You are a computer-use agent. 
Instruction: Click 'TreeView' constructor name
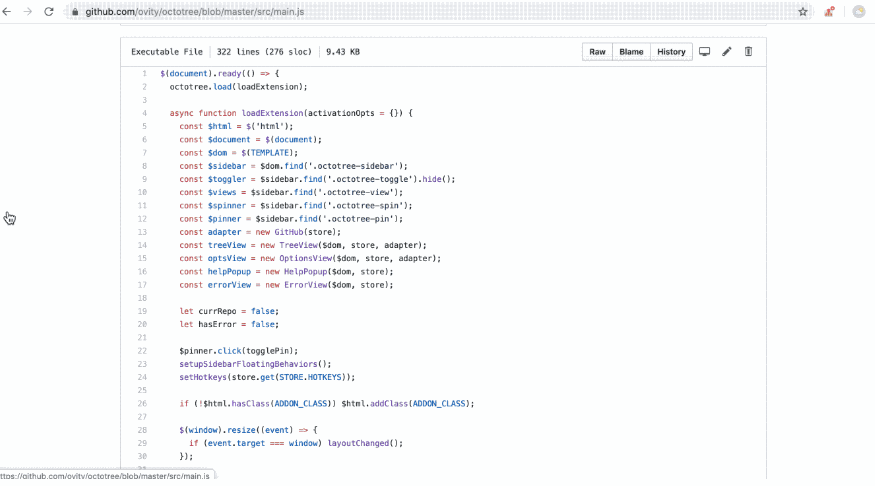[298, 246]
